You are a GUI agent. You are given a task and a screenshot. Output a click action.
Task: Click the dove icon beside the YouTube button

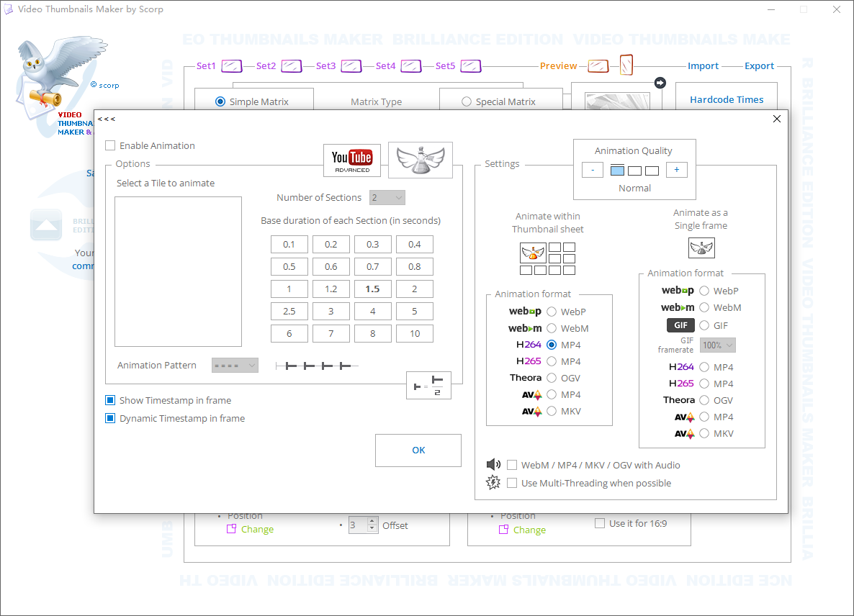(420, 160)
